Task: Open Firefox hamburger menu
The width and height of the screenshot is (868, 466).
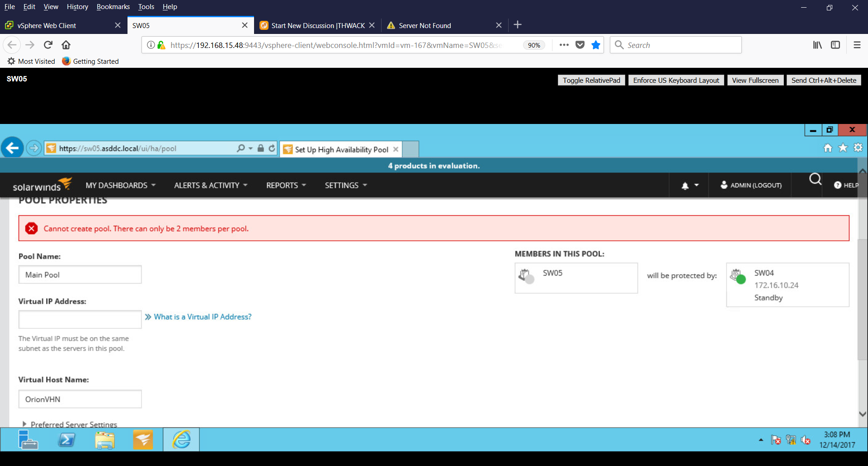Action: coord(857,45)
